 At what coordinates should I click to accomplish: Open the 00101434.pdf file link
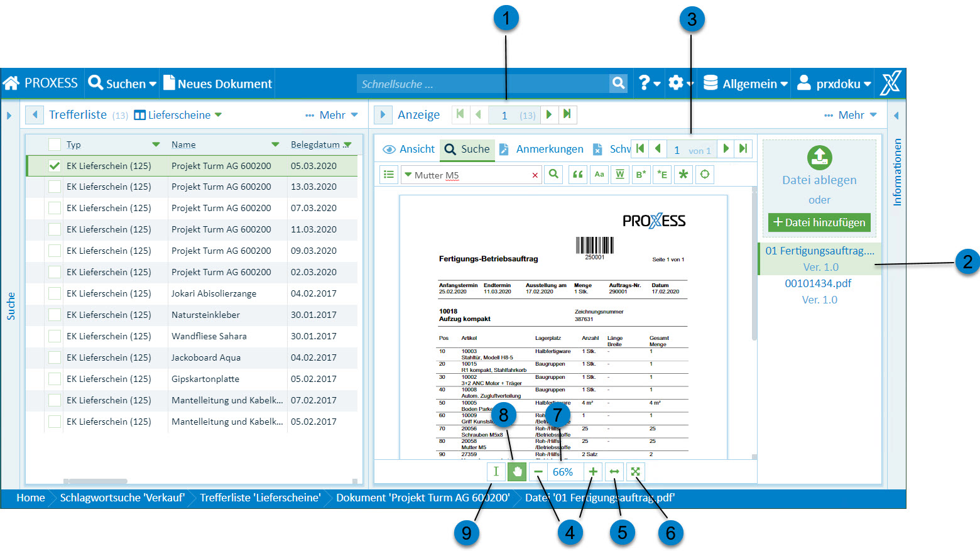pyautogui.click(x=818, y=283)
